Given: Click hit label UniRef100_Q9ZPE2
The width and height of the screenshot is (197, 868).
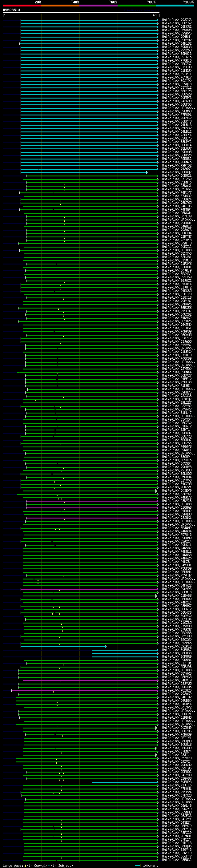Looking at the screenshot, I should (177, 646).
